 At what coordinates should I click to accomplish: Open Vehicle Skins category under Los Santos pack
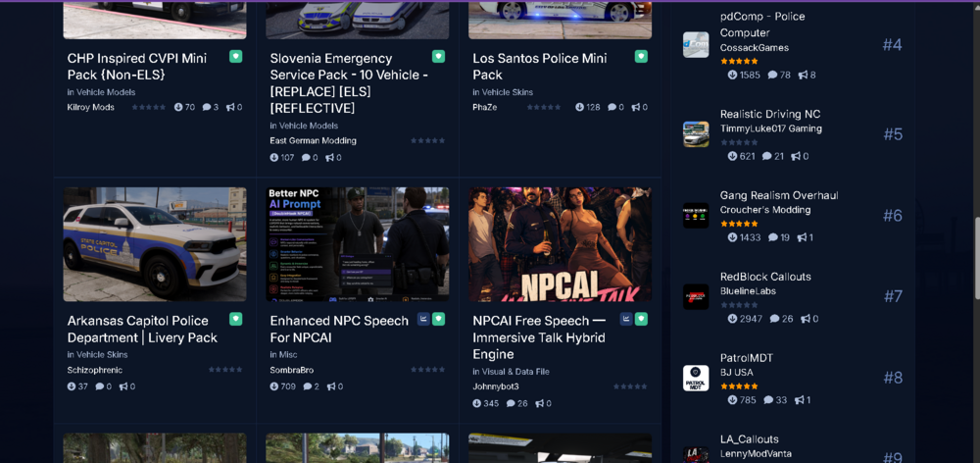507,92
